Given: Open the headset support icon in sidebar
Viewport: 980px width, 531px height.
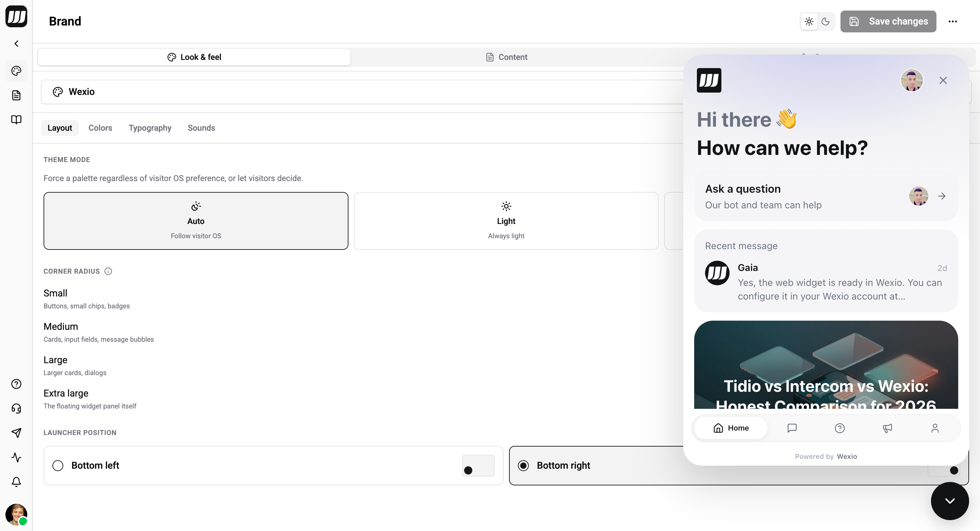Looking at the screenshot, I should (x=16, y=408).
